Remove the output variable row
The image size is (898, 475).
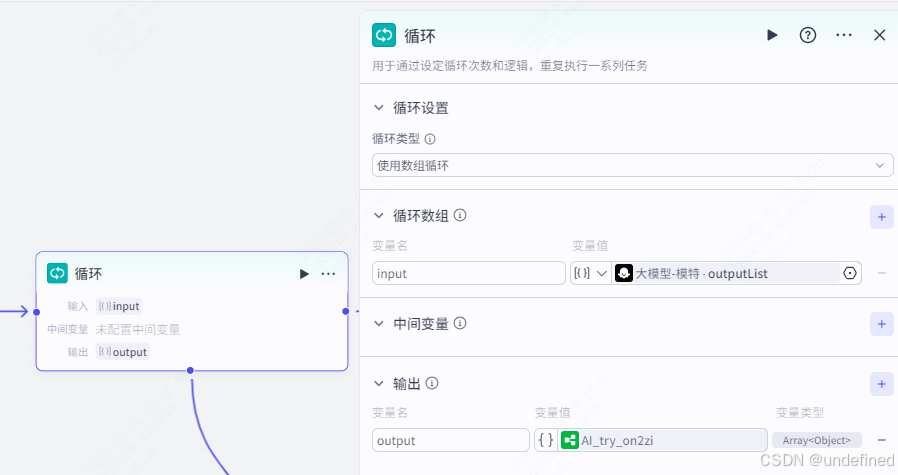point(882,440)
